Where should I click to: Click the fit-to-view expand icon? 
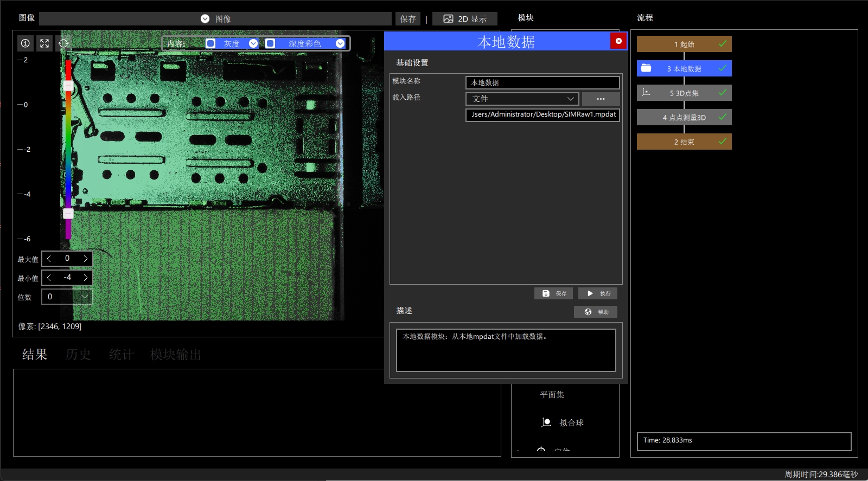click(x=44, y=43)
